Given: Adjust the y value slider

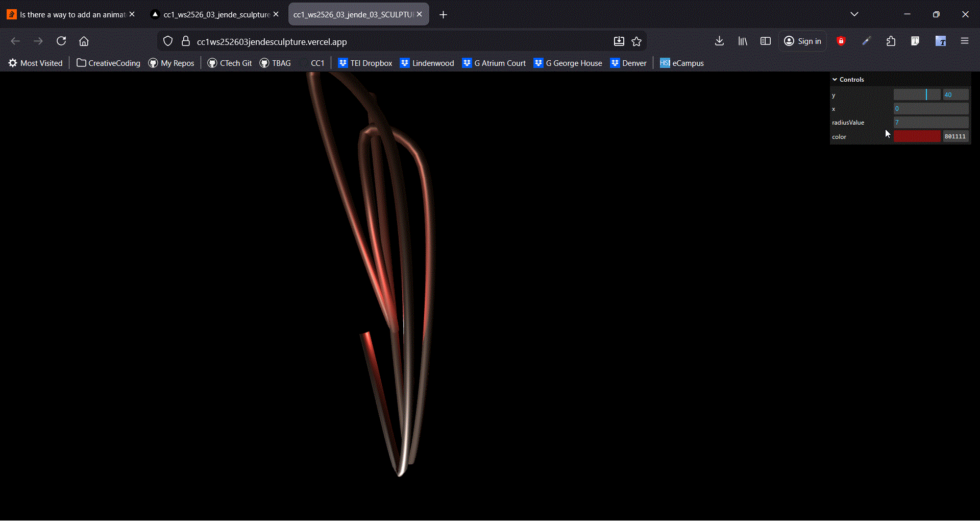Looking at the screenshot, I should tap(917, 95).
